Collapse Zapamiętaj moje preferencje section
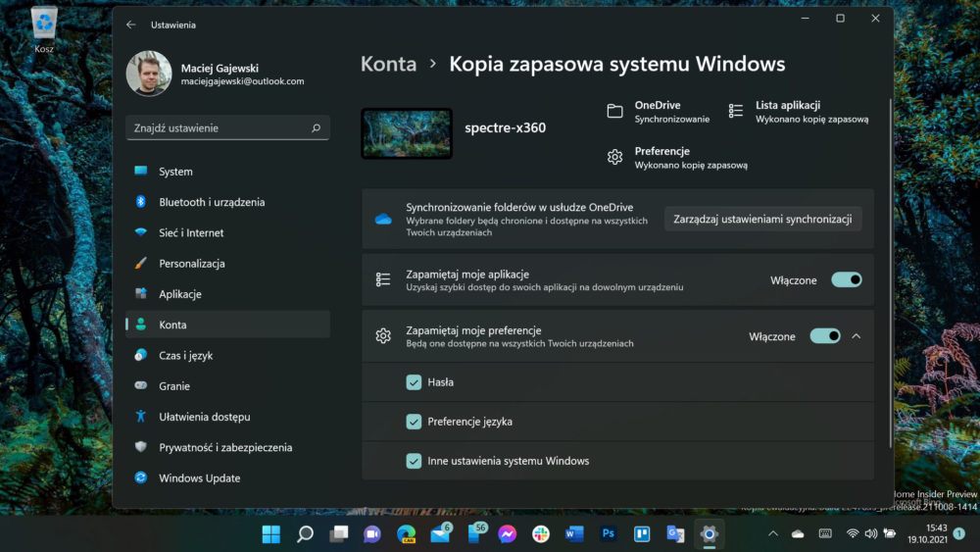Screen dimensions: 980x552 (857, 336)
